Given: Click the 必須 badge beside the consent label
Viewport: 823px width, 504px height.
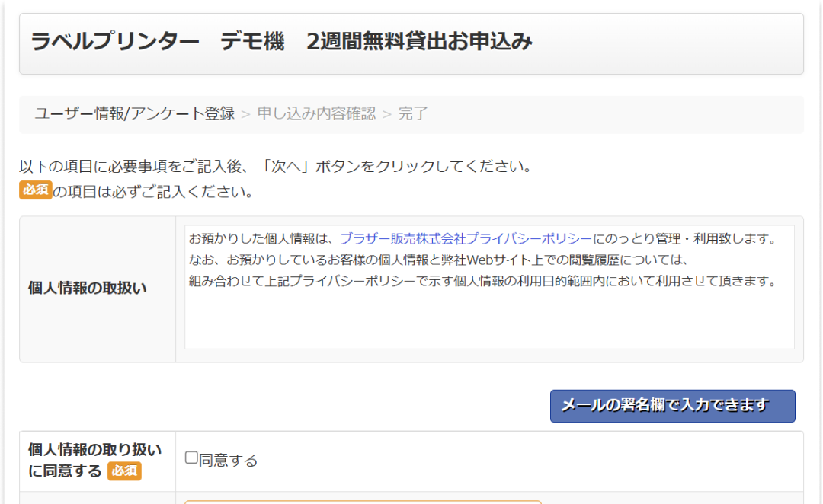Looking at the screenshot, I should (124, 471).
